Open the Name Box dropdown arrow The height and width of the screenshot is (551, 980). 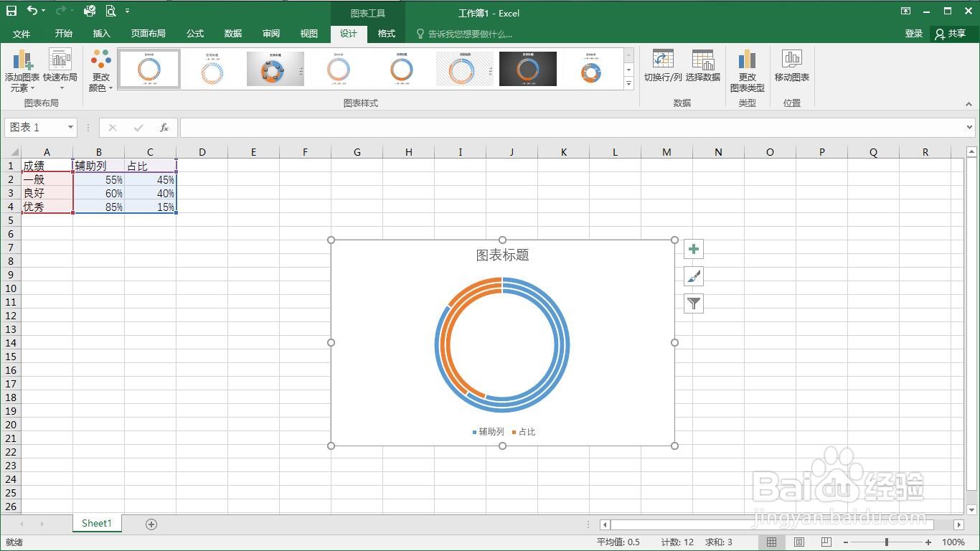(70, 128)
